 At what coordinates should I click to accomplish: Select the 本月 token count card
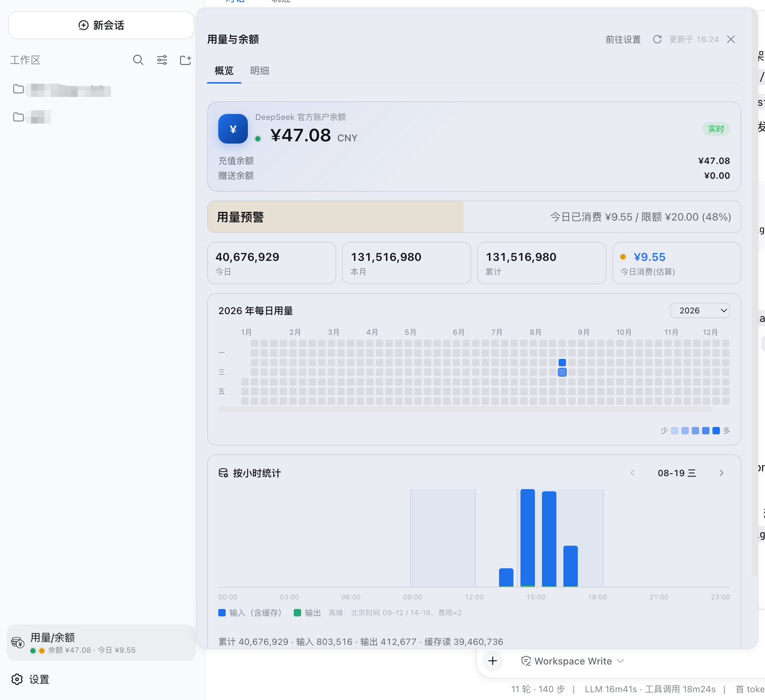[407, 263]
